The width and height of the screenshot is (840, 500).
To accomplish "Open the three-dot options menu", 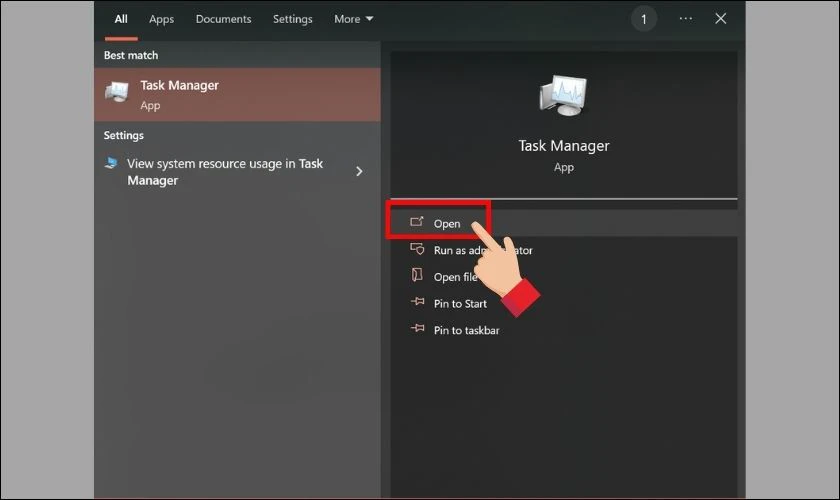I will coord(685,19).
